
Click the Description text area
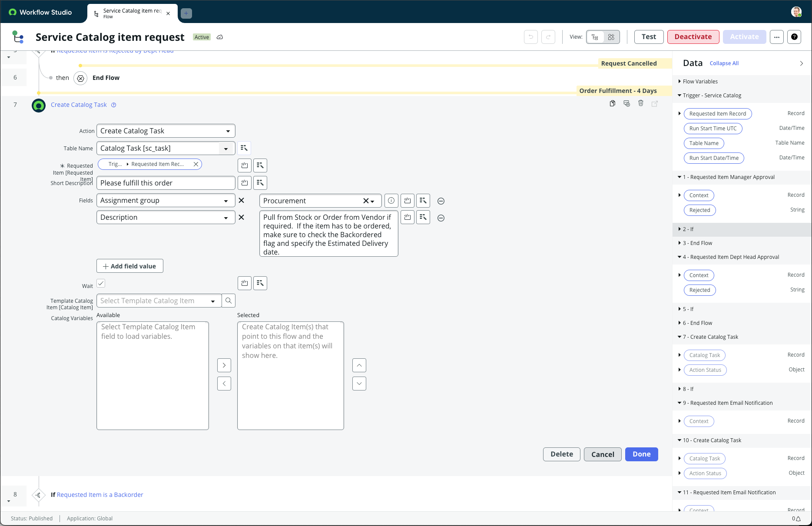coord(329,234)
